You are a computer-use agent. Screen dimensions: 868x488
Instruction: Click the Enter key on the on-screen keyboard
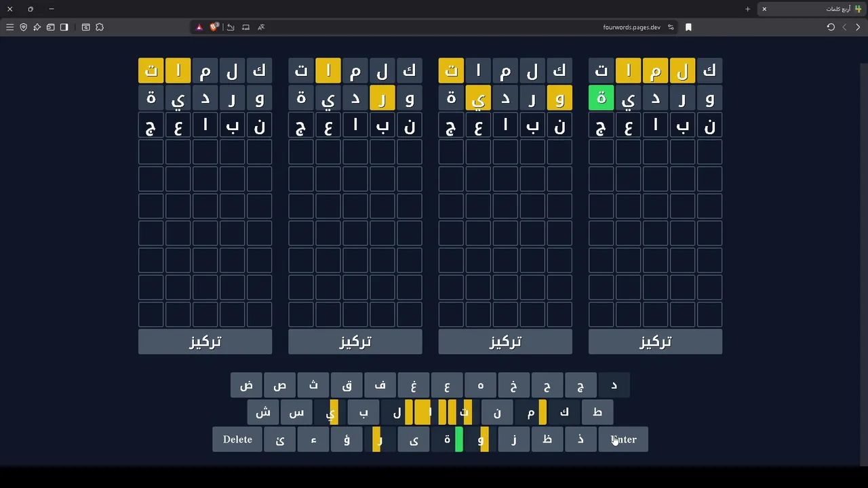(x=623, y=439)
